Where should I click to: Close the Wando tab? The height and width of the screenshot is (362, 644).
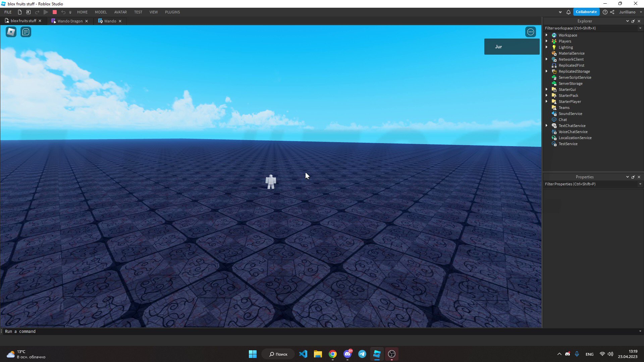(x=120, y=21)
